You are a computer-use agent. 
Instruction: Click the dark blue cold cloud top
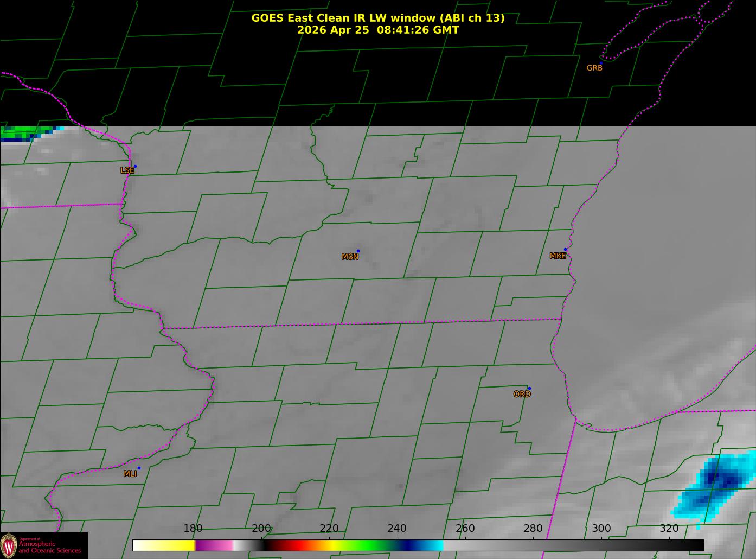(721, 478)
